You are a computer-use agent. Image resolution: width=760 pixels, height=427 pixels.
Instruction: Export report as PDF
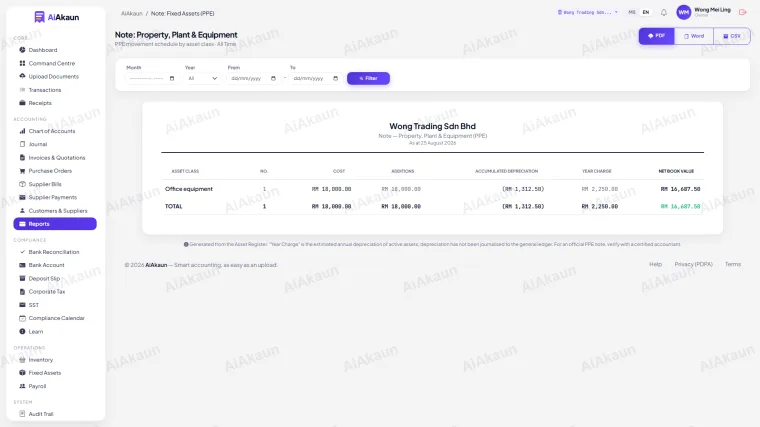click(x=656, y=36)
